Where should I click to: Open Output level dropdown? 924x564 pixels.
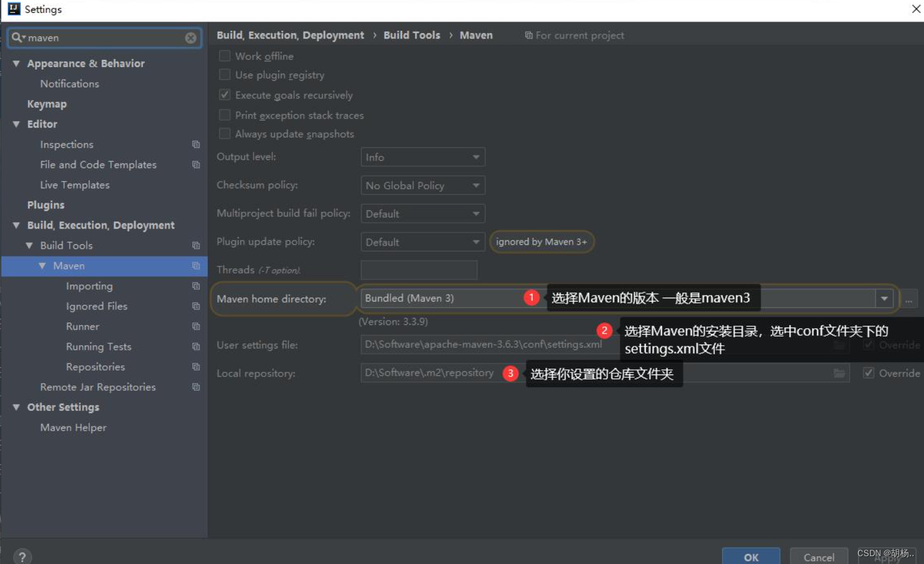coord(423,157)
